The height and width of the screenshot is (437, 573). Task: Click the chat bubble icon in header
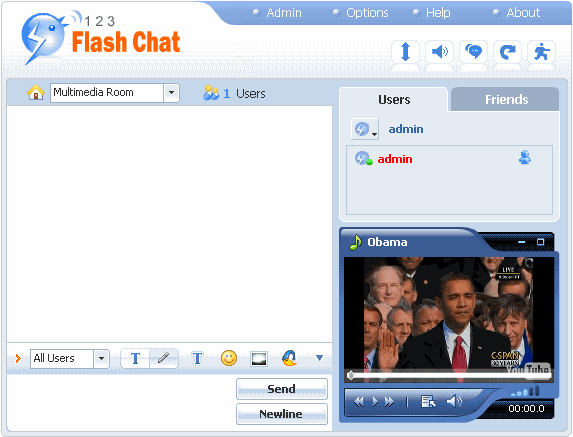pyautogui.click(x=474, y=52)
